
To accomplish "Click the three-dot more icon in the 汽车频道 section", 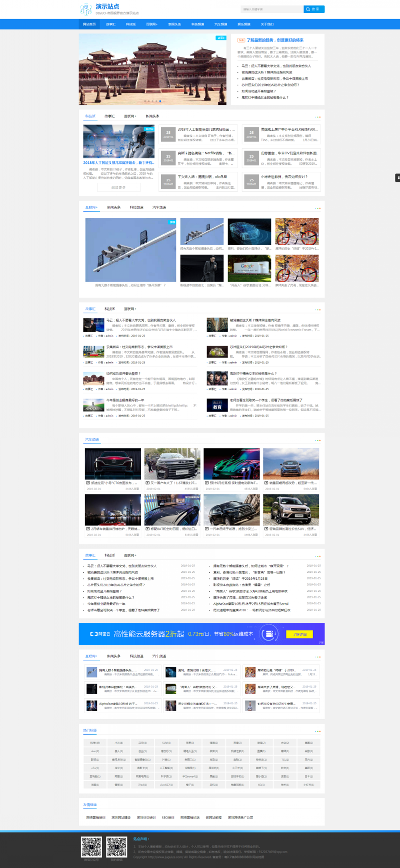I will click(317, 440).
